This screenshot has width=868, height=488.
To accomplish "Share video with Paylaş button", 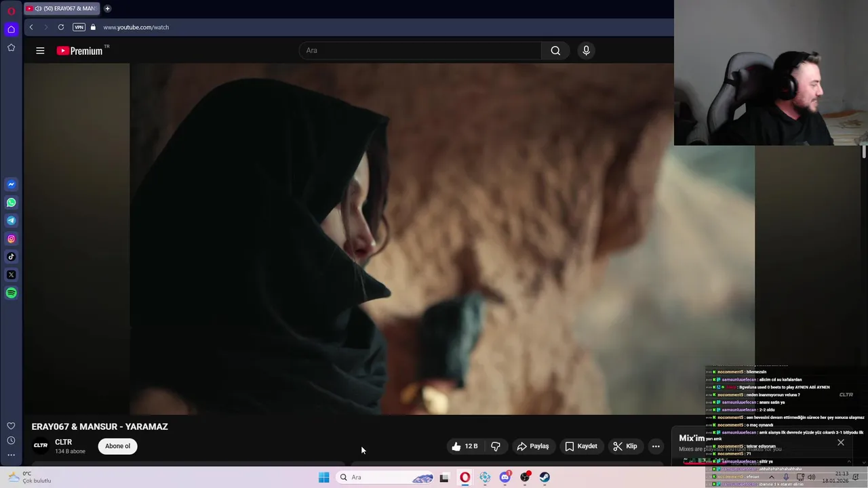I will point(532,446).
